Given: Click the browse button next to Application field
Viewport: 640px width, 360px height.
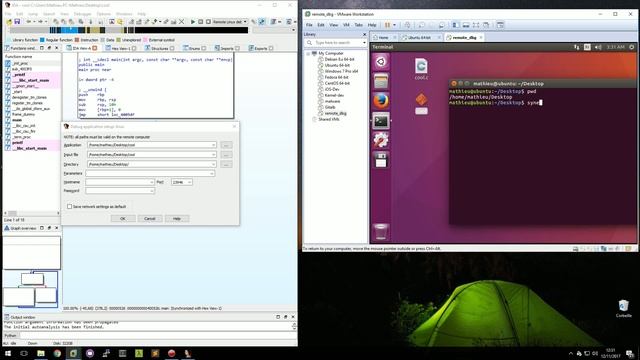Looking at the screenshot, I should click(x=226, y=145).
